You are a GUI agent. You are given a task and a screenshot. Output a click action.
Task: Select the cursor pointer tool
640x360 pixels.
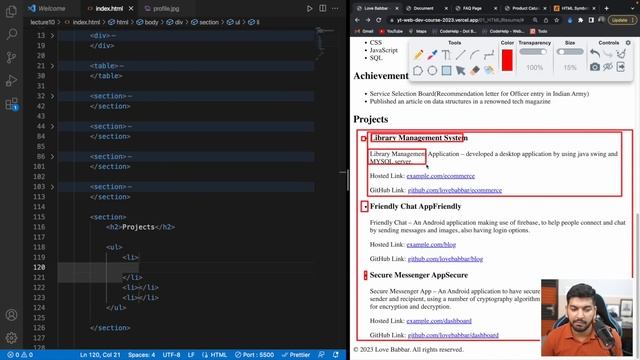(460, 71)
